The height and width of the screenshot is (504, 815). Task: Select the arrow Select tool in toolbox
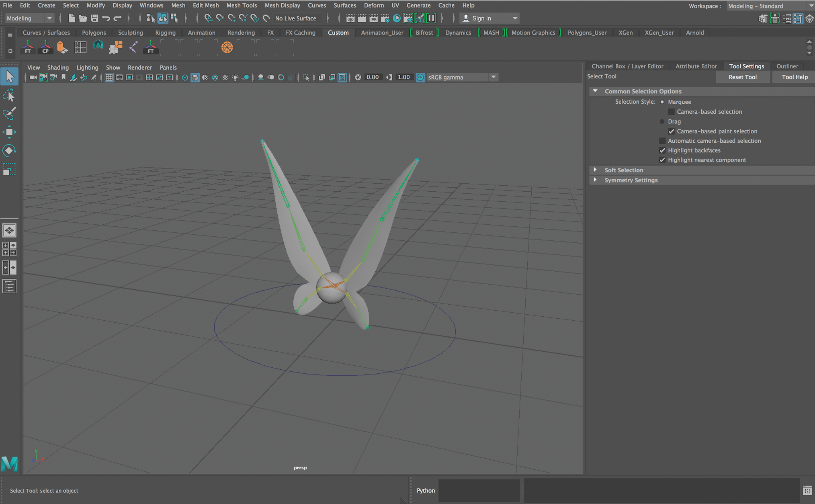pos(9,76)
